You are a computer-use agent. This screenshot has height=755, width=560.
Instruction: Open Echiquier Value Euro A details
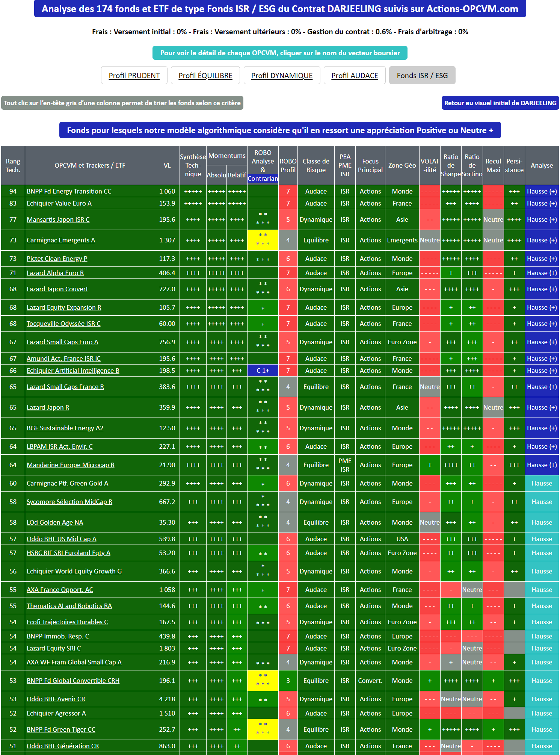click(59, 203)
